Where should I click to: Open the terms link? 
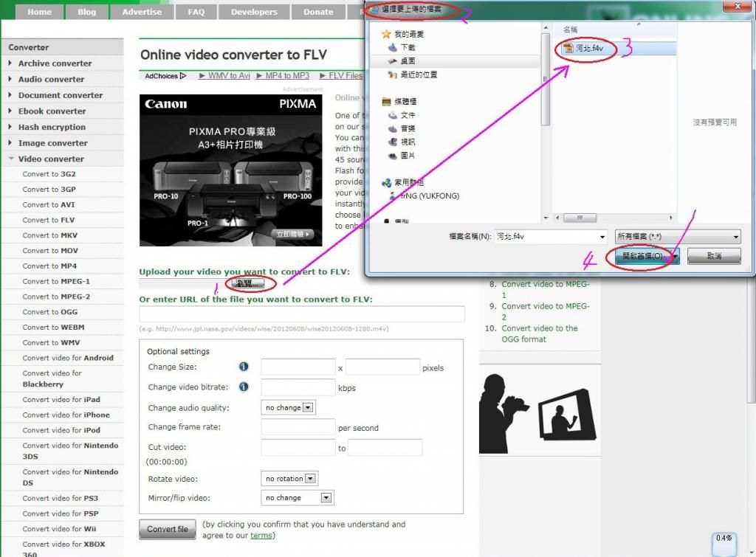click(261, 536)
